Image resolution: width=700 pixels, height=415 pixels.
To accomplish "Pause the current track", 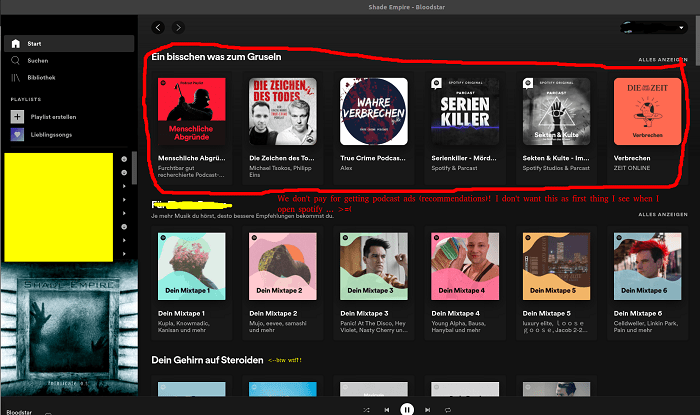I will tap(407, 409).
